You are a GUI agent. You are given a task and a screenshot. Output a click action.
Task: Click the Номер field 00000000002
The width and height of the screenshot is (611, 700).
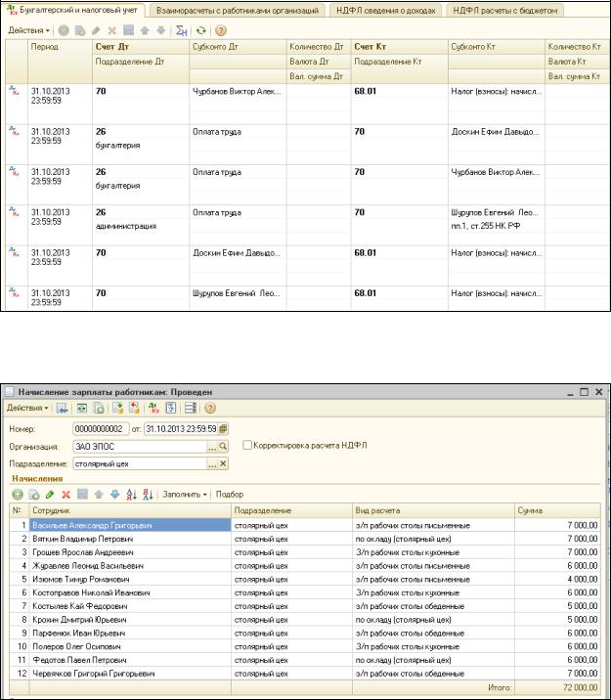(x=101, y=429)
